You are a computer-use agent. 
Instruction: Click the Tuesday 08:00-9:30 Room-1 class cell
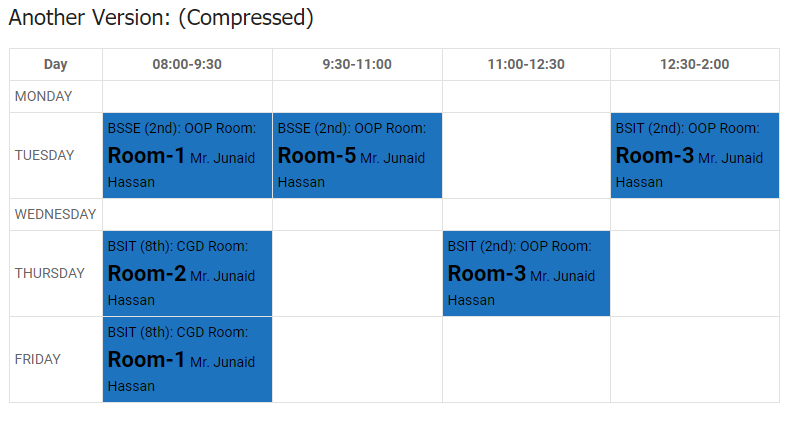pyautogui.click(x=187, y=155)
